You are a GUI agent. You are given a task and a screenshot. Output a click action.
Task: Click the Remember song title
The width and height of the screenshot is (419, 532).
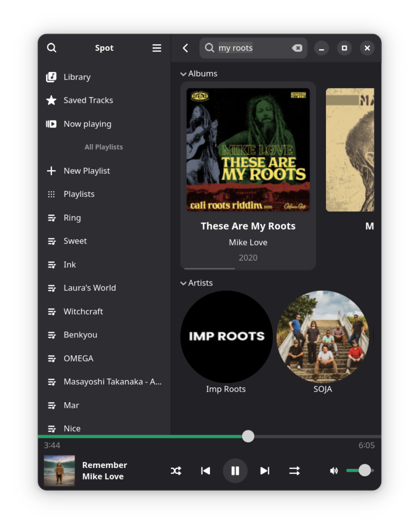[x=105, y=465]
